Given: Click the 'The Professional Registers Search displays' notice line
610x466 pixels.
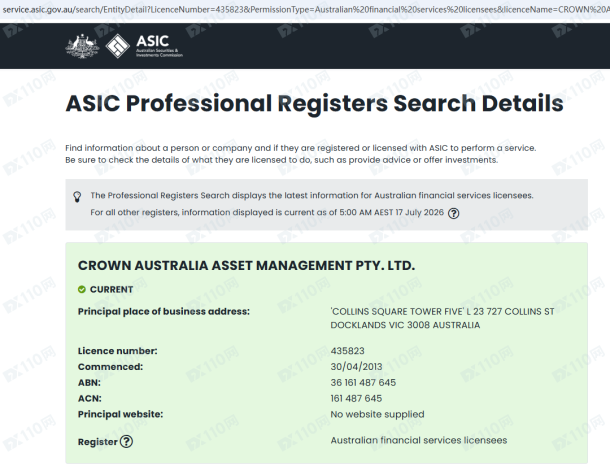Looking at the screenshot, I should [312, 196].
